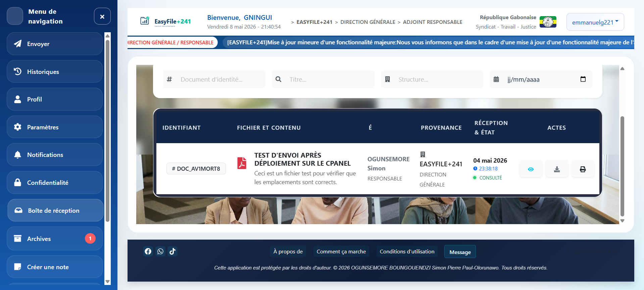Screen dimensions: 644x290
Task: Click the inbox tray icon
Action: coord(18,210)
